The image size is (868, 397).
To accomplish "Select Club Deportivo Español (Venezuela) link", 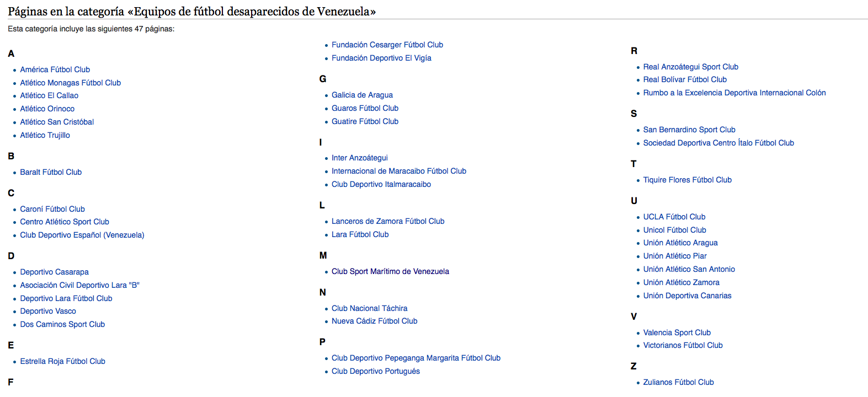I will tap(82, 235).
